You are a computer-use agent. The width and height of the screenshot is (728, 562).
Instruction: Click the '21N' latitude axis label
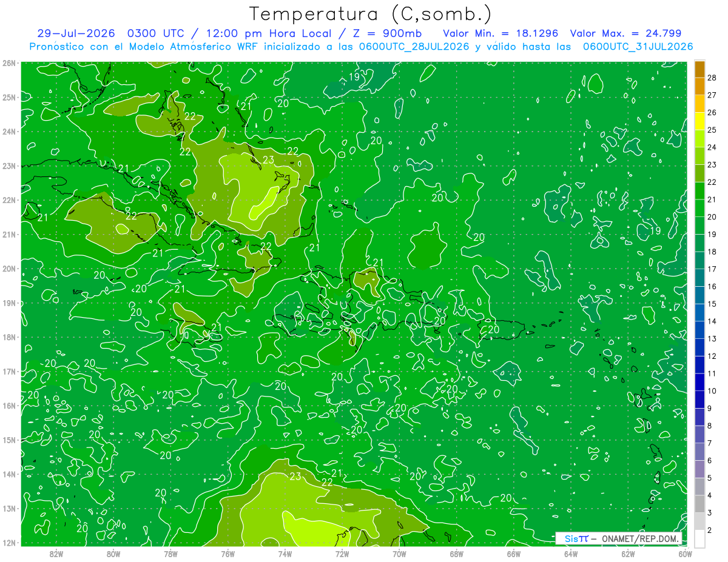pos(8,235)
